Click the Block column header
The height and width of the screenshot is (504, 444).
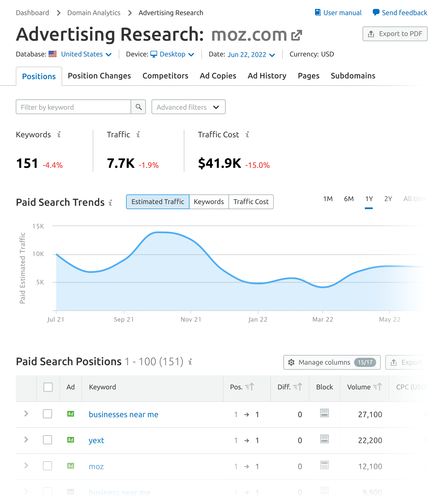(324, 387)
